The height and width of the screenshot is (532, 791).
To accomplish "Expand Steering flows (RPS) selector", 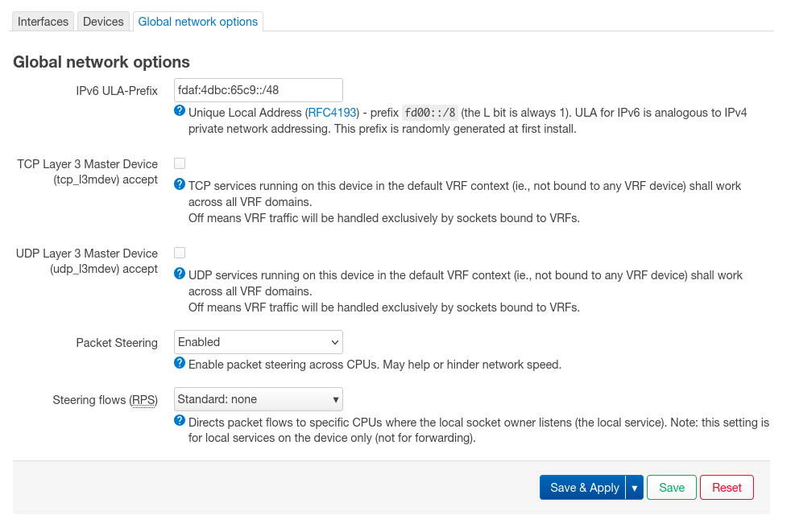I will (259, 399).
